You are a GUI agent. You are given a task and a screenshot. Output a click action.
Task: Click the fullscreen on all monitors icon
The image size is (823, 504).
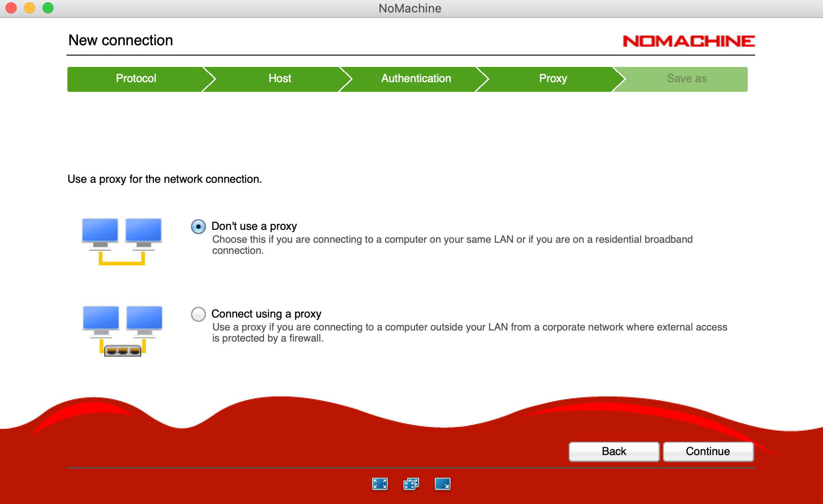click(x=411, y=484)
